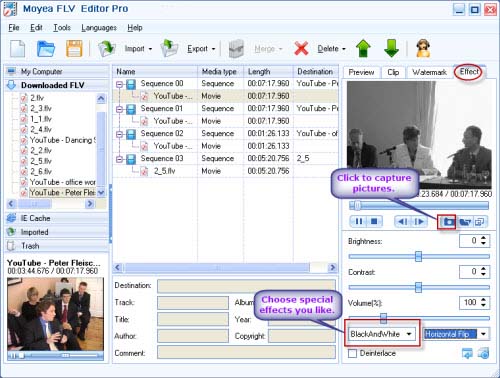Click the full-screen preview icon

(480, 222)
